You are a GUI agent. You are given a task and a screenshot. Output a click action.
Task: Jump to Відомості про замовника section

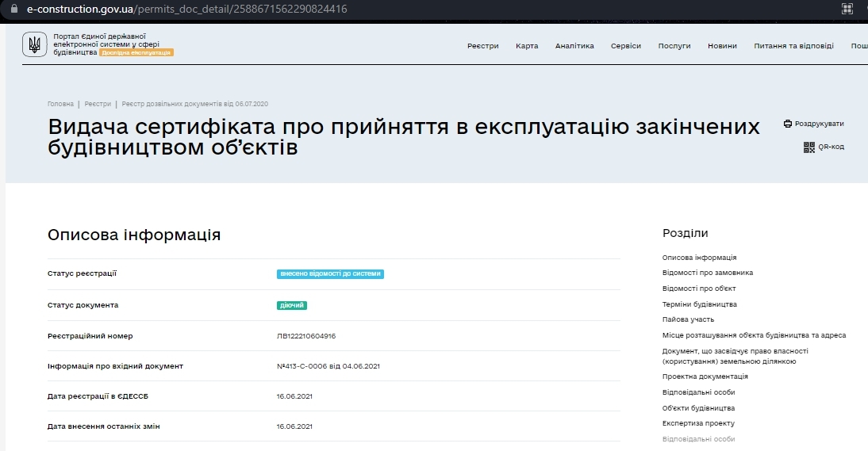click(708, 273)
